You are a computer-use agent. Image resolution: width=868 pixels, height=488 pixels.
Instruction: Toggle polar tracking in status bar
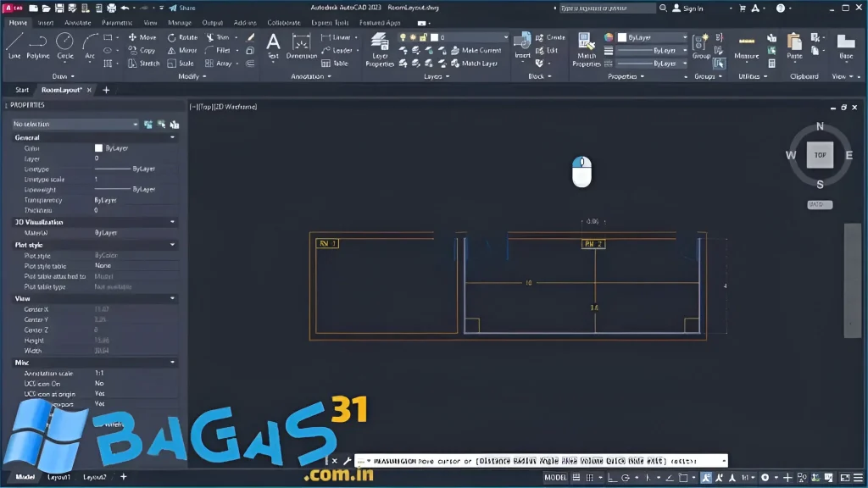tap(626, 478)
